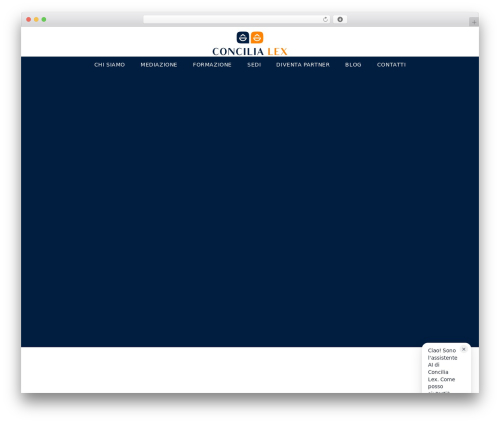The image size is (500, 423).
Task: Maximize the browser window green button
Action: [x=44, y=19]
